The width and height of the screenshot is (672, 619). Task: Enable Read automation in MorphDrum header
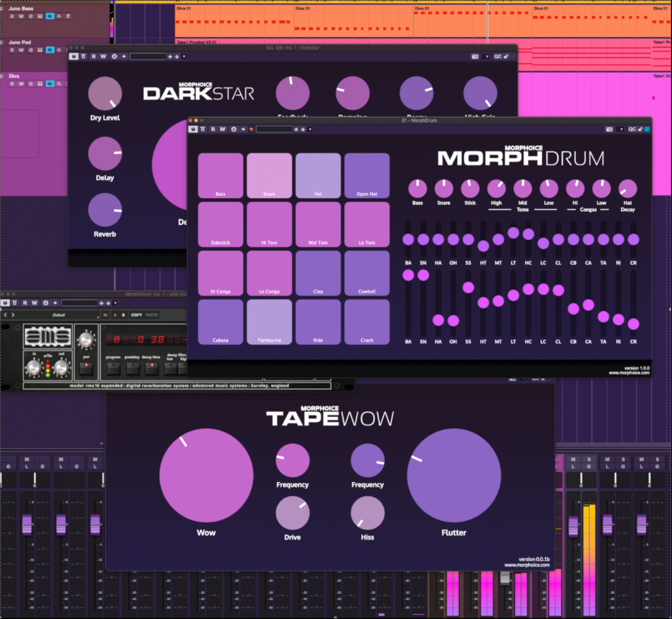[213, 129]
